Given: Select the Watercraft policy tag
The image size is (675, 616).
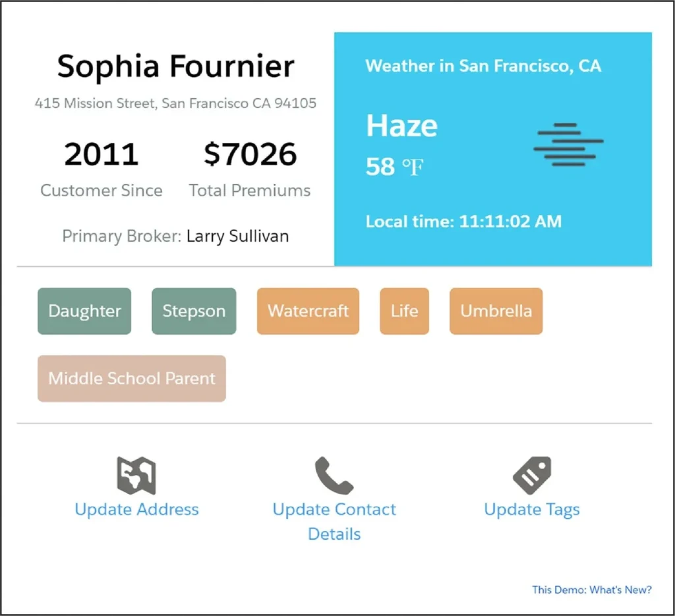Looking at the screenshot, I should [308, 311].
